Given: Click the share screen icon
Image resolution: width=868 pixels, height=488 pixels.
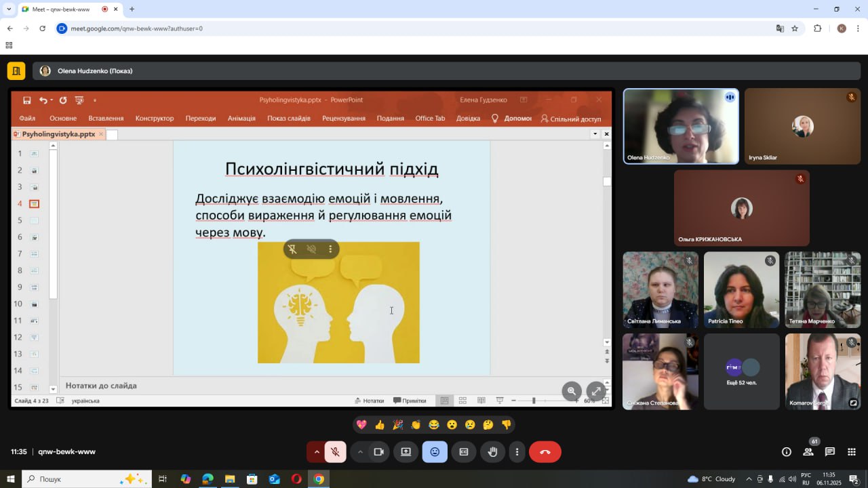Looking at the screenshot, I should (406, 452).
